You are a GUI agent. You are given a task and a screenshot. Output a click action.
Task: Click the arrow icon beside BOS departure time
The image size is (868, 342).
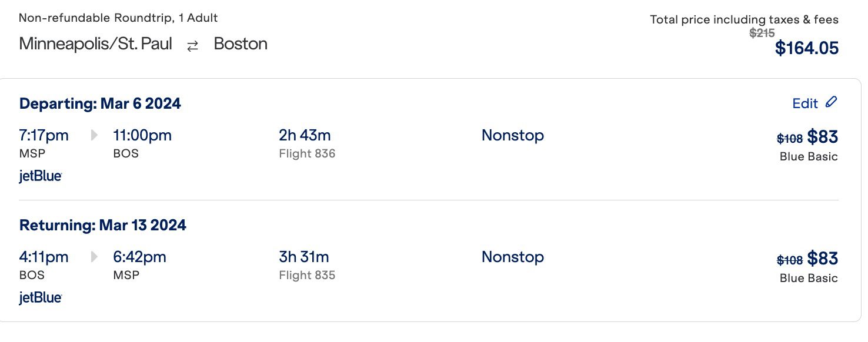pyautogui.click(x=92, y=257)
